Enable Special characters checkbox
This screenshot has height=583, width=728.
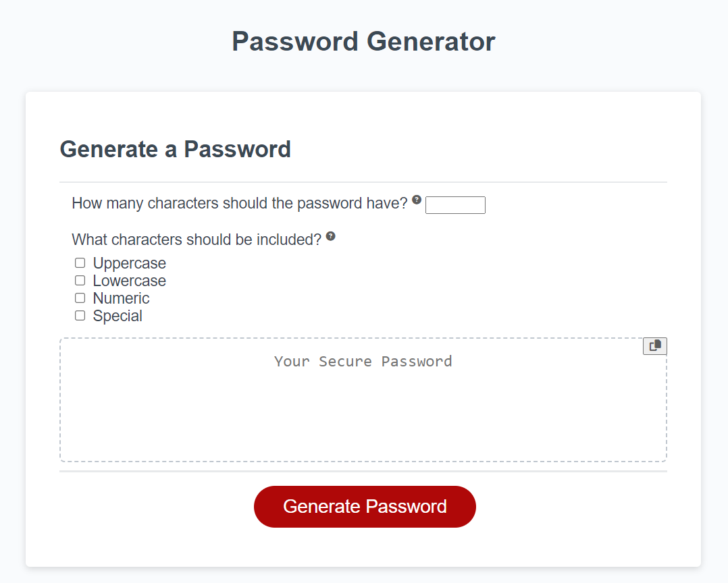click(x=80, y=315)
